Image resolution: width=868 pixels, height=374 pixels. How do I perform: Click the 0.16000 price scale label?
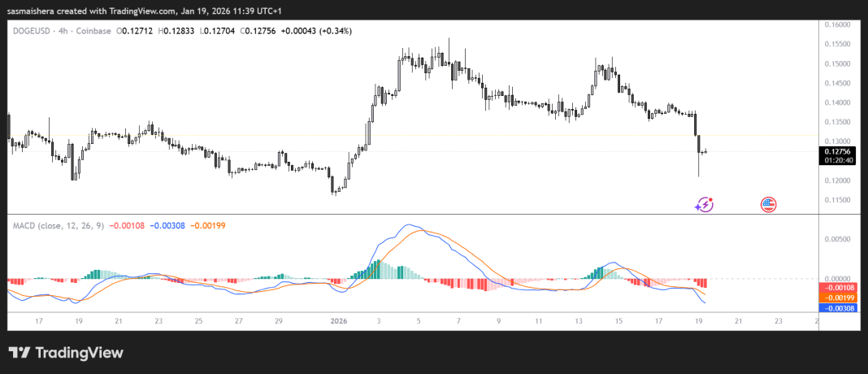pos(837,24)
